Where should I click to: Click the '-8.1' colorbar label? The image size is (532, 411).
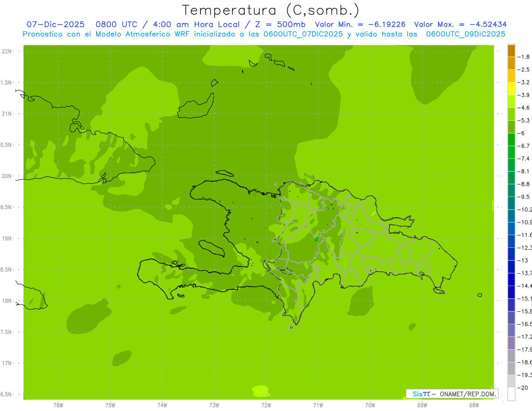point(524,171)
